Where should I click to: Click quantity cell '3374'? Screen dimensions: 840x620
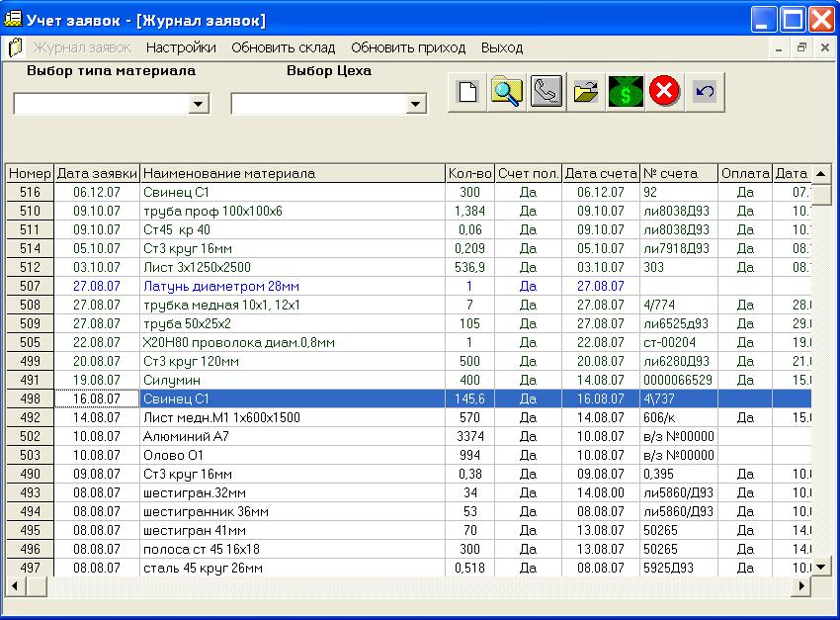coord(469,436)
